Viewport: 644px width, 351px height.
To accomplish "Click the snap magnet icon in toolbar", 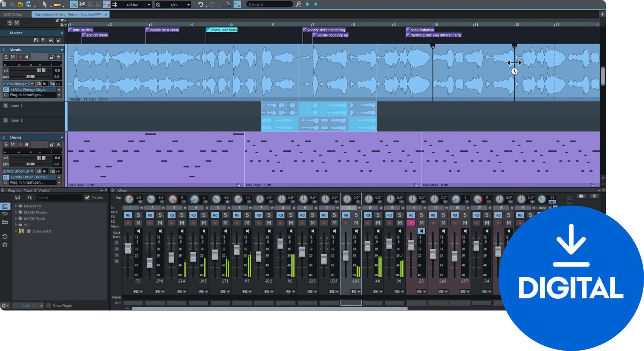I will [x=106, y=5].
